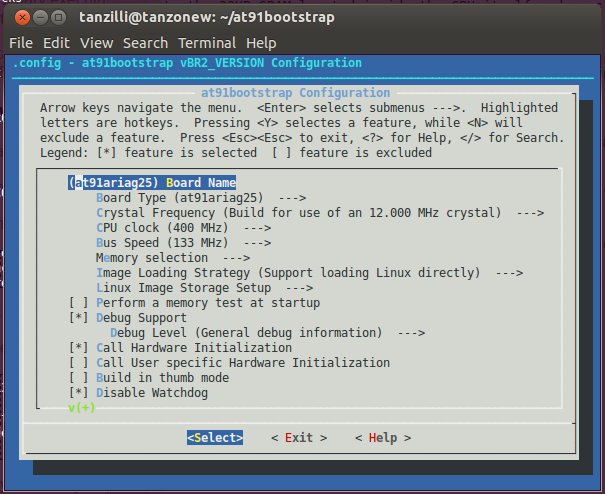Open the Search menu
The image size is (605, 494).
145,43
